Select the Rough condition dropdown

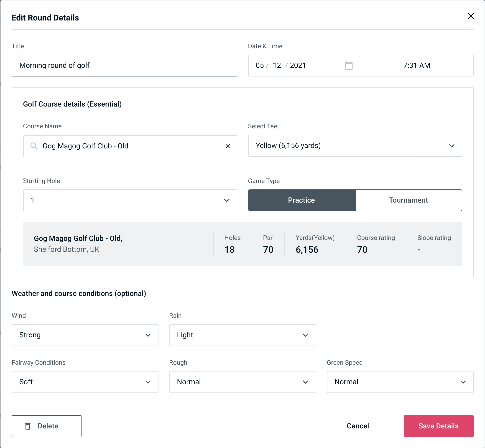[242, 382]
